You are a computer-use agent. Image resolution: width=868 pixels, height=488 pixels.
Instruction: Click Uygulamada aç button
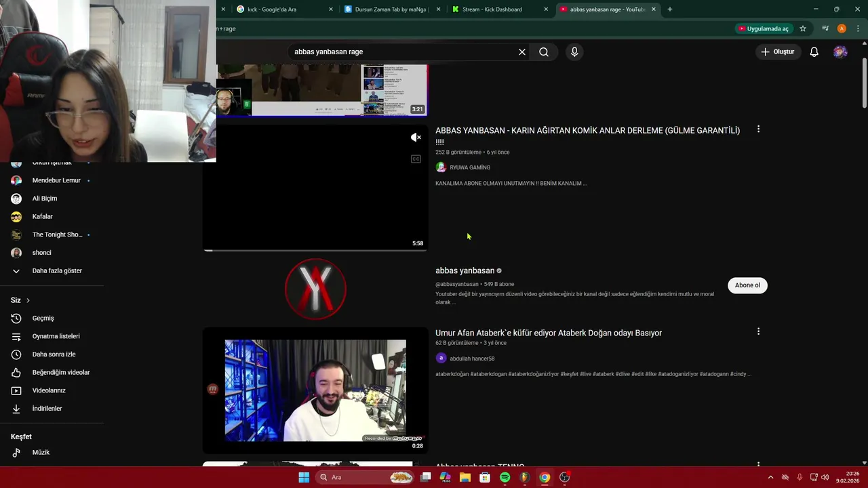(x=764, y=28)
